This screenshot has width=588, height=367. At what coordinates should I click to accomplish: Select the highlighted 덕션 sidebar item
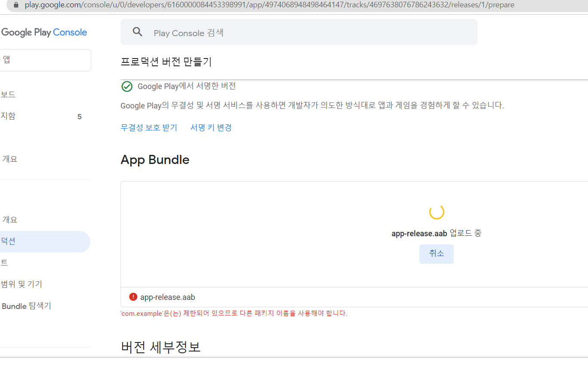point(45,241)
